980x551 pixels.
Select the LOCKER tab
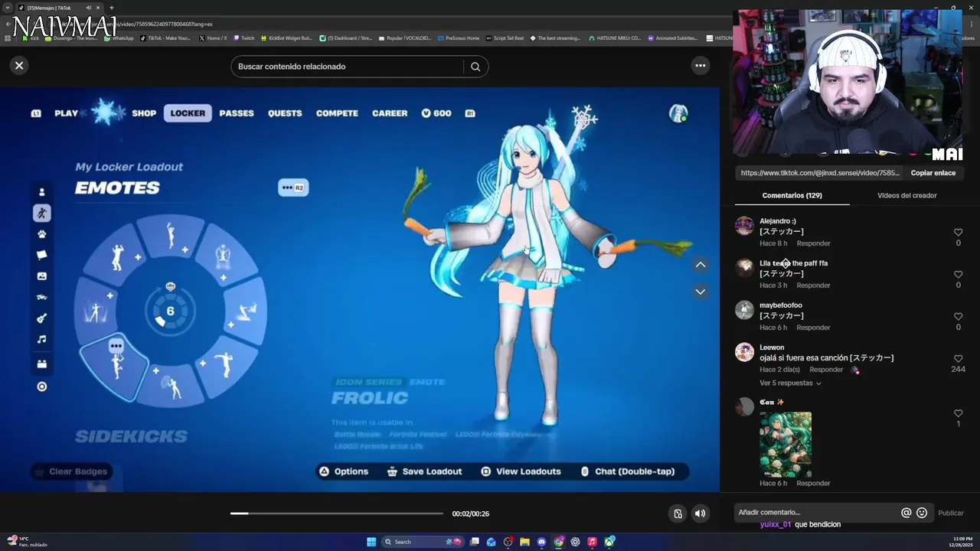point(188,113)
